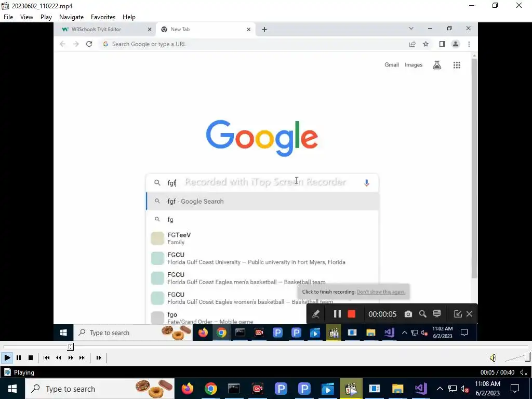The width and height of the screenshot is (532, 399).
Task: Expand Chrome's tab search chevron
Action: [411, 29]
